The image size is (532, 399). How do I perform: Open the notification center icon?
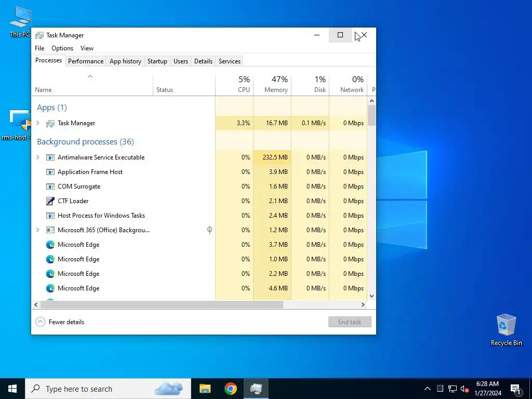click(515, 389)
